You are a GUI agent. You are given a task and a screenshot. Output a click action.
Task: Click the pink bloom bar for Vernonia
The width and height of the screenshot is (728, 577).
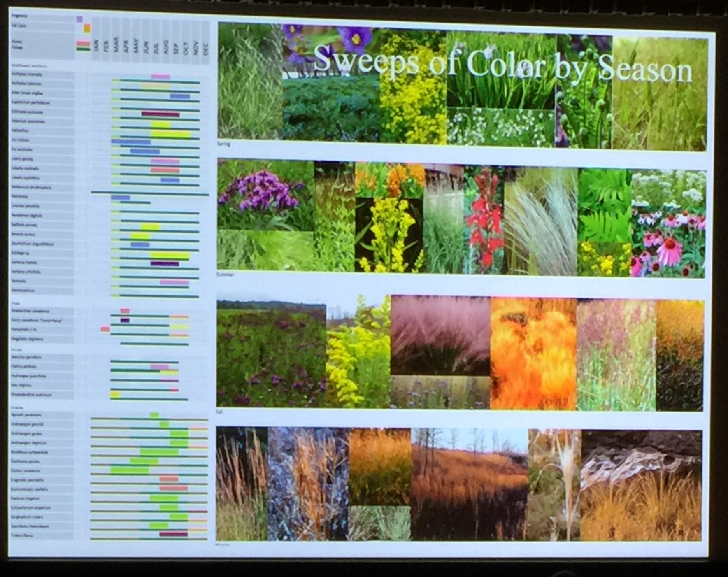click(x=174, y=282)
